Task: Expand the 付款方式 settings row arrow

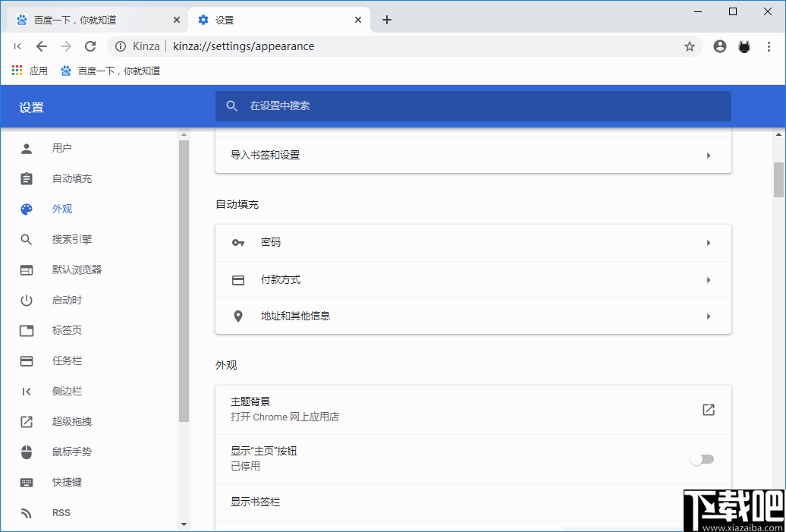Action: click(x=708, y=279)
